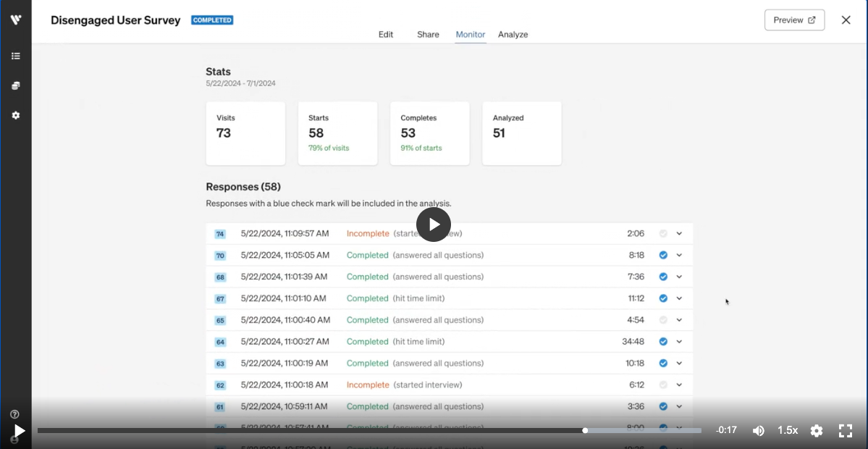Open the stacked cards sidebar icon
Screen dimensions: 868x449
[x=16, y=85]
